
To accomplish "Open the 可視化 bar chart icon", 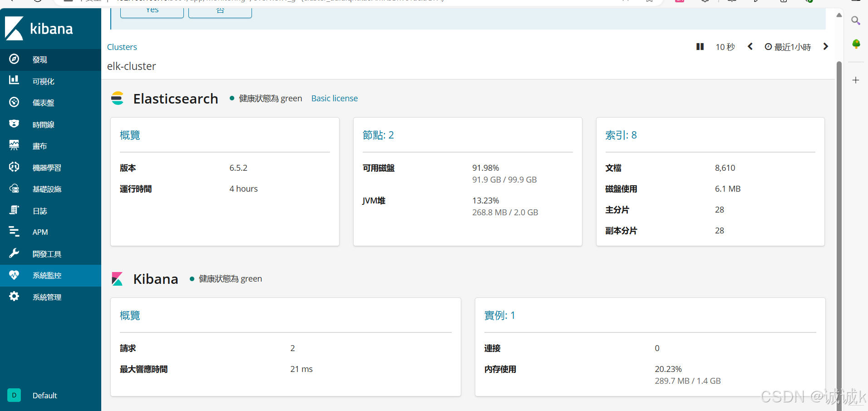I will click(x=14, y=80).
